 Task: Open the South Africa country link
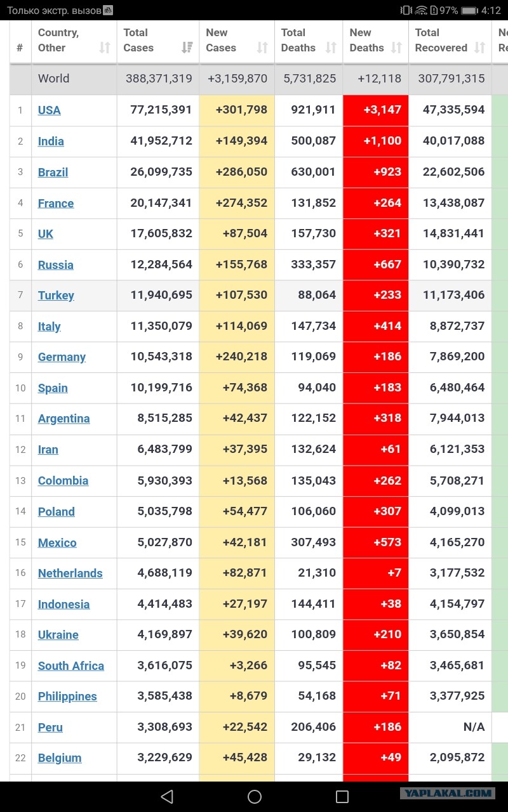coord(71,666)
